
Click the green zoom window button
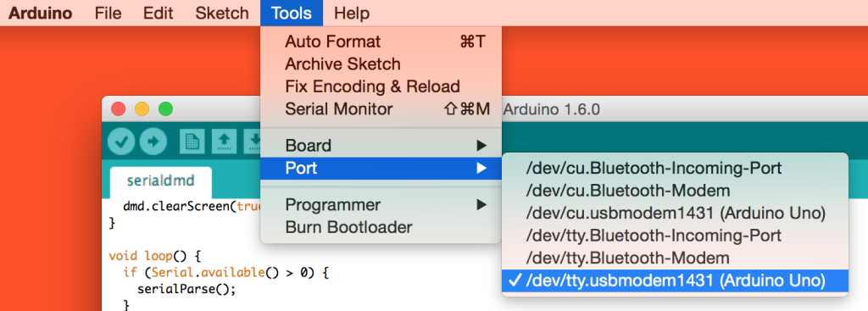pyautogui.click(x=165, y=109)
